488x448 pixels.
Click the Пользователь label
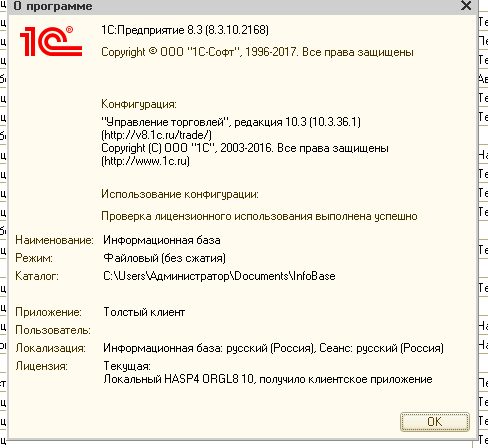point(53,330)
